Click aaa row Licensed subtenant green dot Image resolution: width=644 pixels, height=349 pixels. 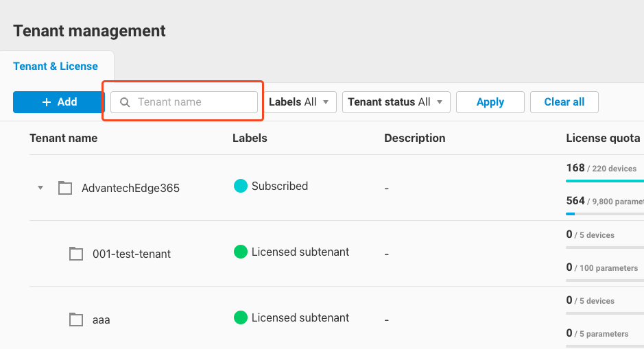point(241,317)
